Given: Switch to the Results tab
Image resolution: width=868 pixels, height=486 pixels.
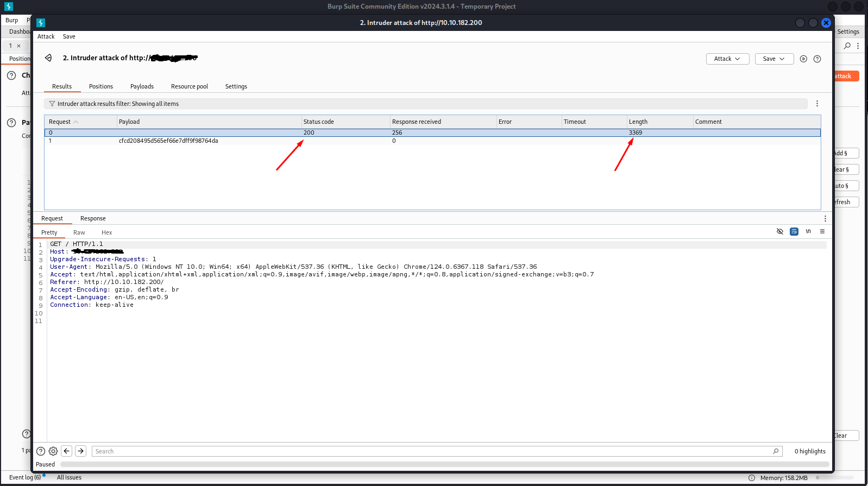Looking at the screenshot, I should click(62, 86).
